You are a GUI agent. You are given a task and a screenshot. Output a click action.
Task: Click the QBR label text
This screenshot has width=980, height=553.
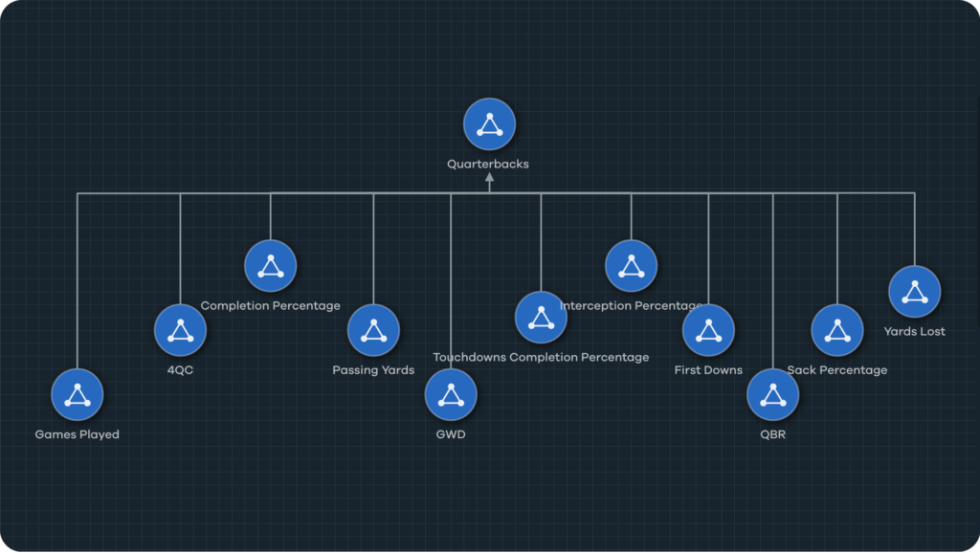(x=772, y=434)
